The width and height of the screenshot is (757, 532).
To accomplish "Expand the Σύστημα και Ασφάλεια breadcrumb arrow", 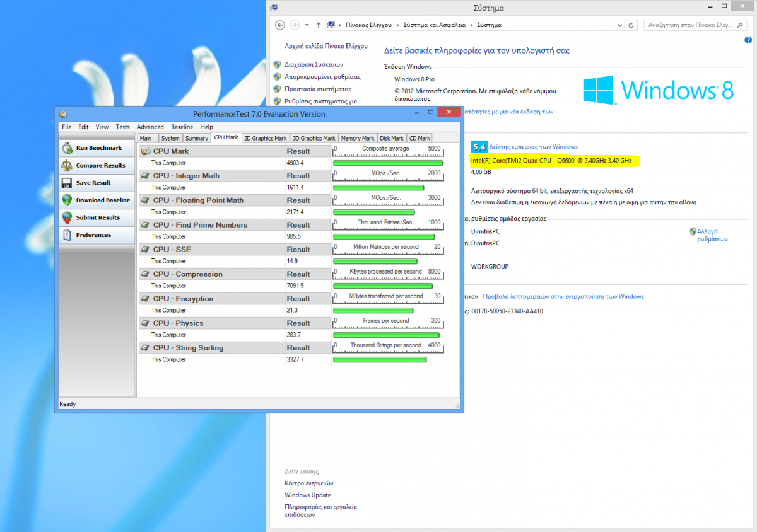I will [x=472, y=25].
